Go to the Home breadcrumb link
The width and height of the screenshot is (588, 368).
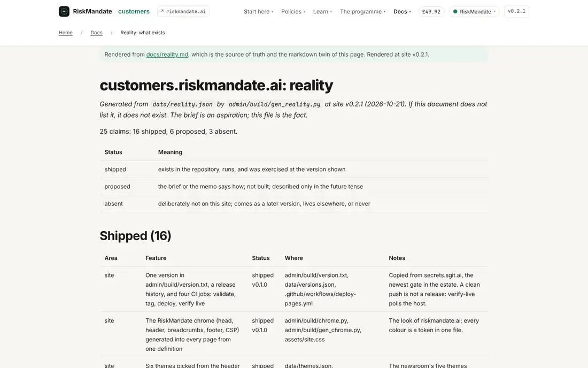point(66,33)
